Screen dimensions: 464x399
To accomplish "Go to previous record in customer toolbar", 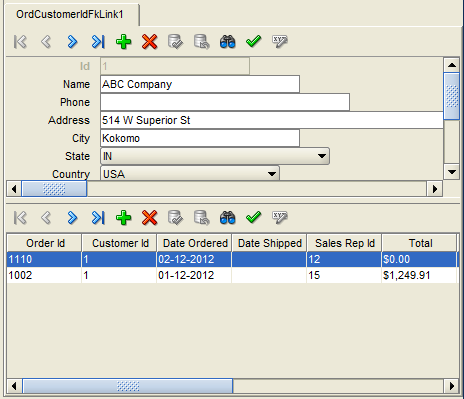I will [46, 42].
